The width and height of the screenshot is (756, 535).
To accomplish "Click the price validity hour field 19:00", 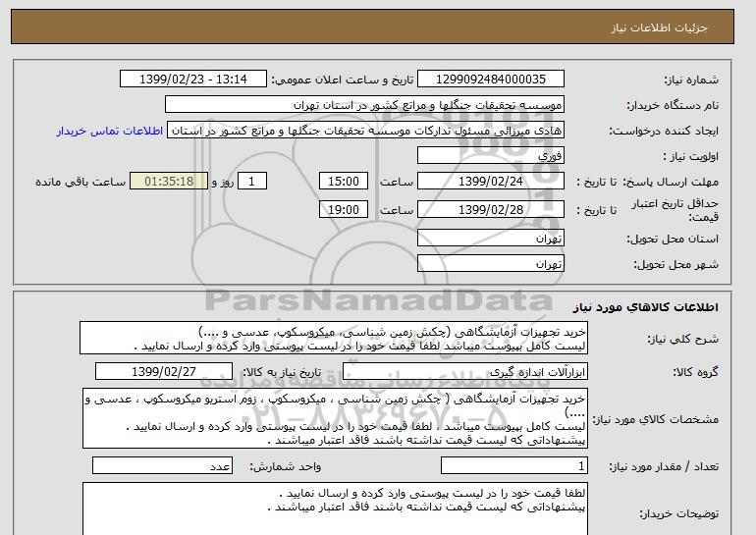I will 344,210.
